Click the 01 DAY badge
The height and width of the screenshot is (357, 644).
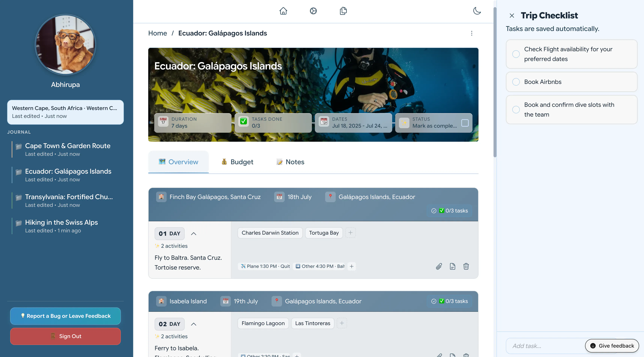coord(169,233)
